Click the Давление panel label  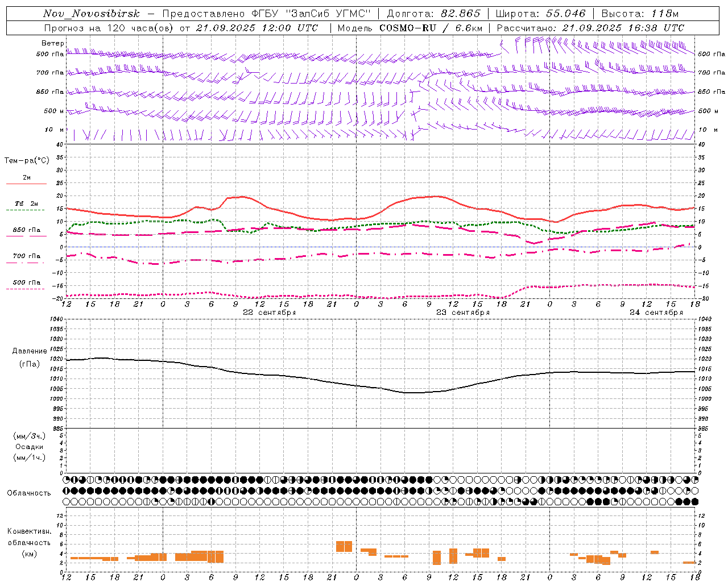[x=29, y=351]
